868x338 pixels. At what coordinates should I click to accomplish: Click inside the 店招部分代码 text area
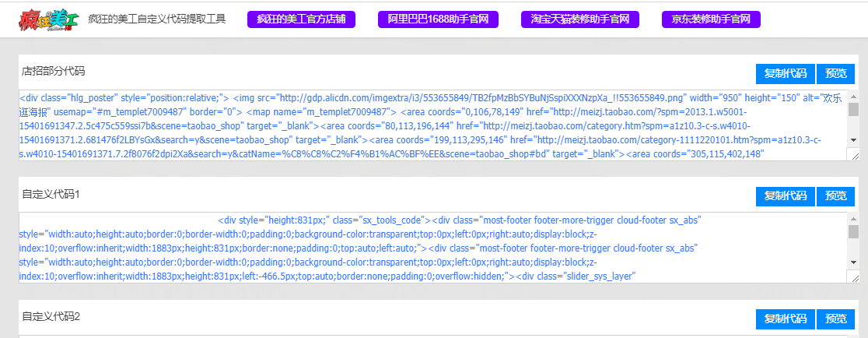coord(428,125)
